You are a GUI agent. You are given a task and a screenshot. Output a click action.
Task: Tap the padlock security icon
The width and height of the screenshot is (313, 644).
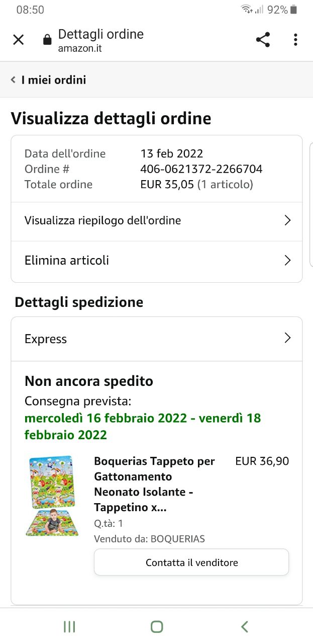tap(47, 40)
